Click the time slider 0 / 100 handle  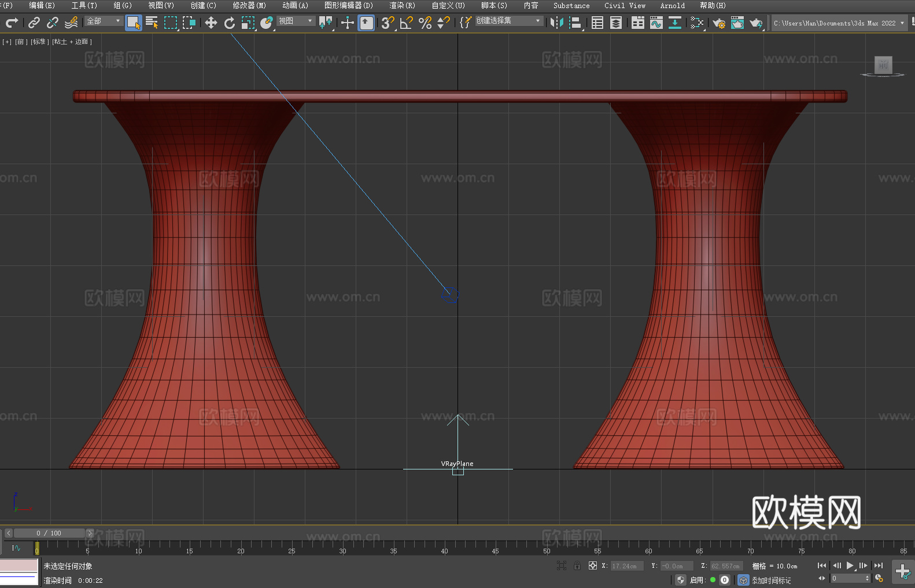coord(50,533)
